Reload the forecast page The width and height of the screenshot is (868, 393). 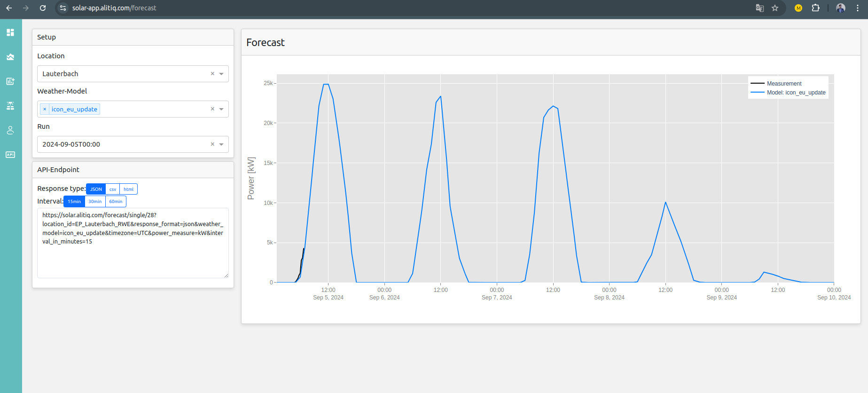click(43, 8)
